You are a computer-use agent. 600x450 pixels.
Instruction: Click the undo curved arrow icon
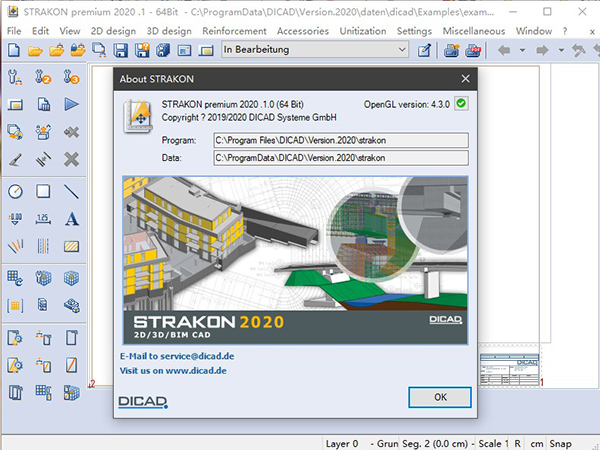(x=578, y=50)
